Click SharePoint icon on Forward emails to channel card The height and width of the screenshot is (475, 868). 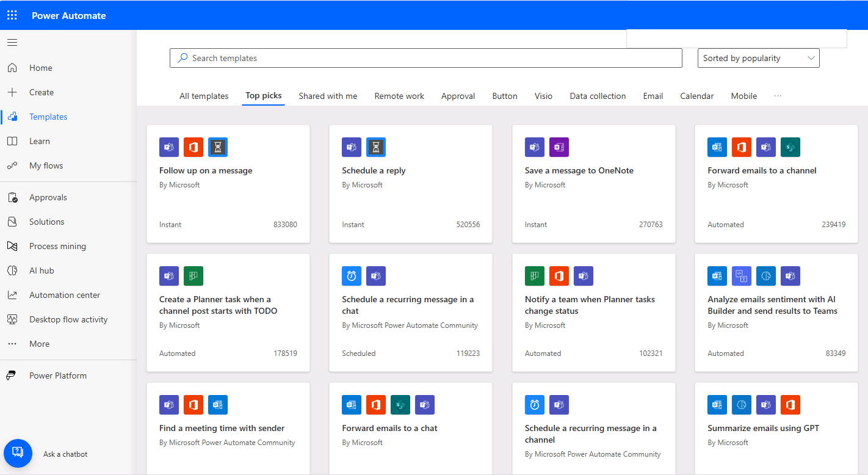point(790,147)
